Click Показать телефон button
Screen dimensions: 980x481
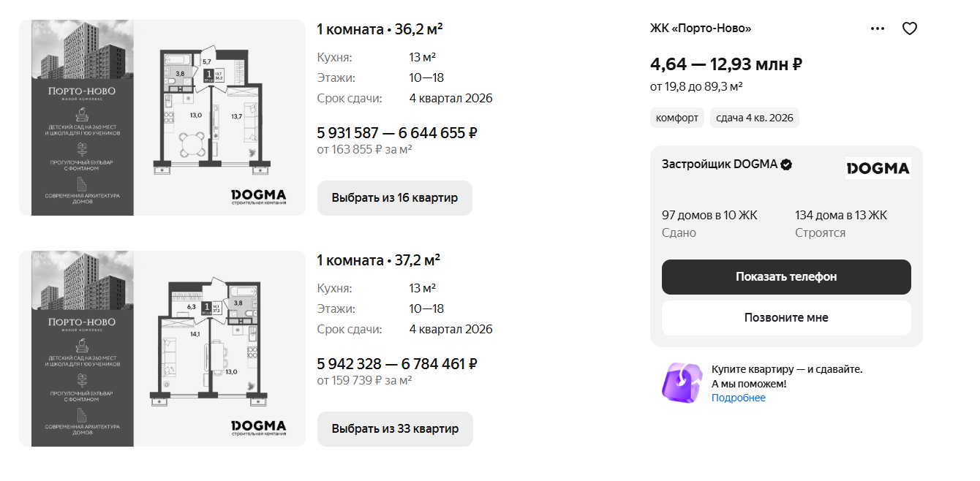[x=786, y=277]
